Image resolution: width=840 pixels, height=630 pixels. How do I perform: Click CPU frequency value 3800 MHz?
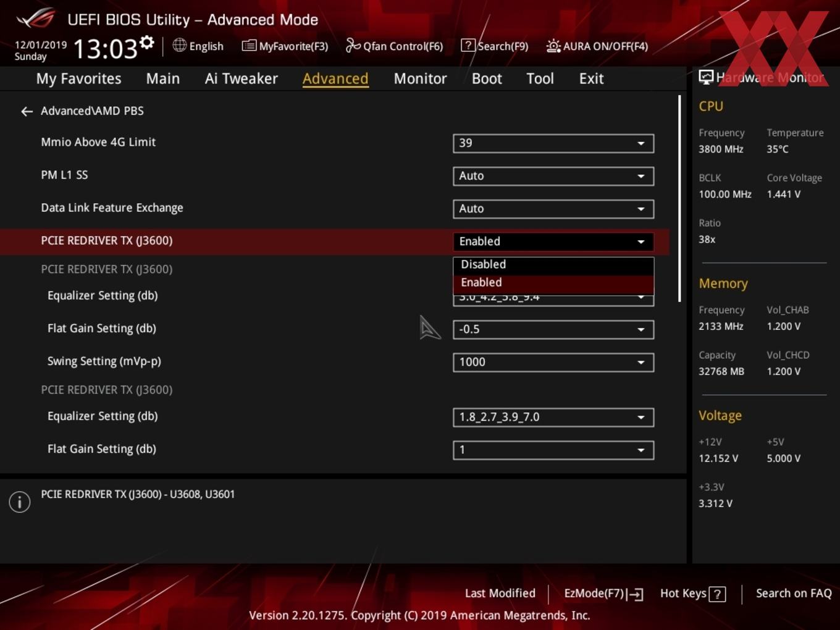pyautogui.click(x=721, y=149)
